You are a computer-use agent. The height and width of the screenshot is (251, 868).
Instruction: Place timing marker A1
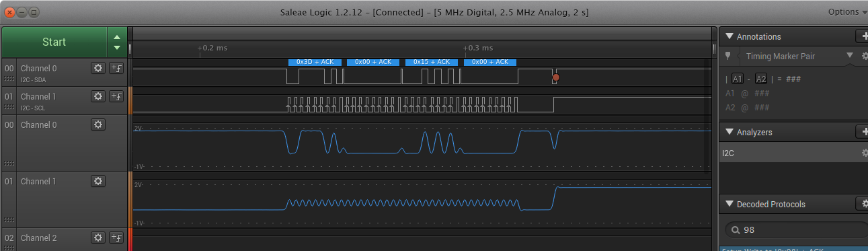coord(738,79)
